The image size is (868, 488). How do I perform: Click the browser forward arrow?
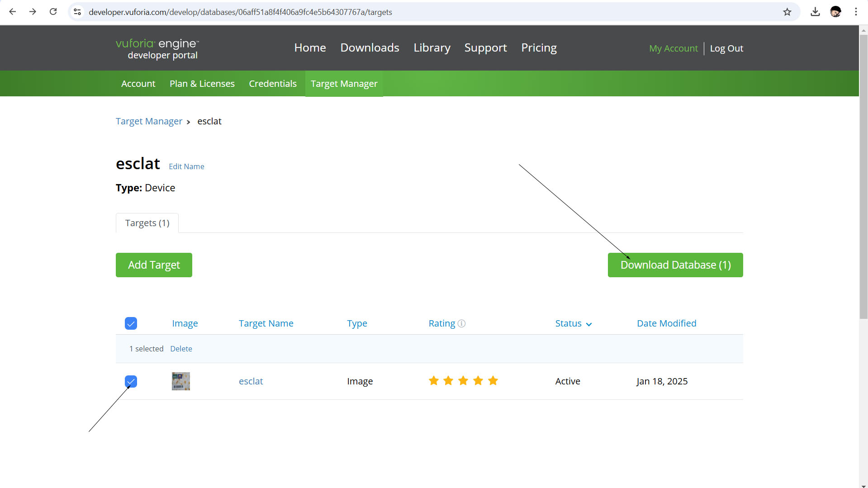click(33, 12)
